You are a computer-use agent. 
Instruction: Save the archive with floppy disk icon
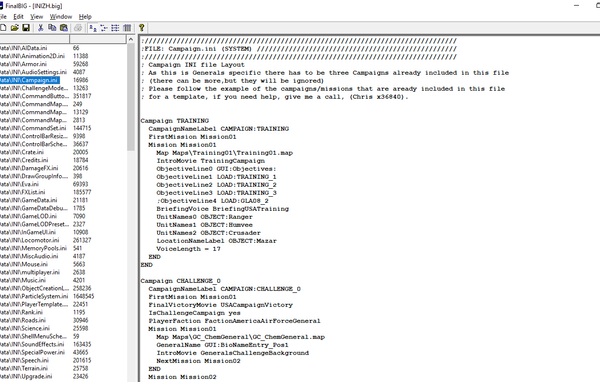pyautogui.click(x=26, y=28)
